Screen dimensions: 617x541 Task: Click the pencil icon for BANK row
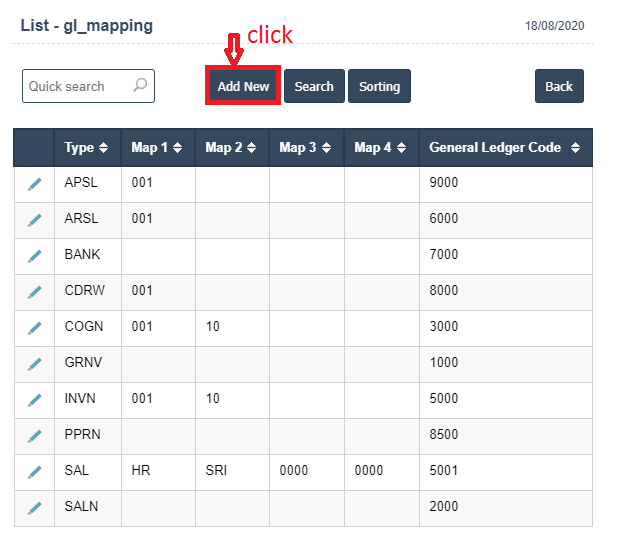coord(34,256)
